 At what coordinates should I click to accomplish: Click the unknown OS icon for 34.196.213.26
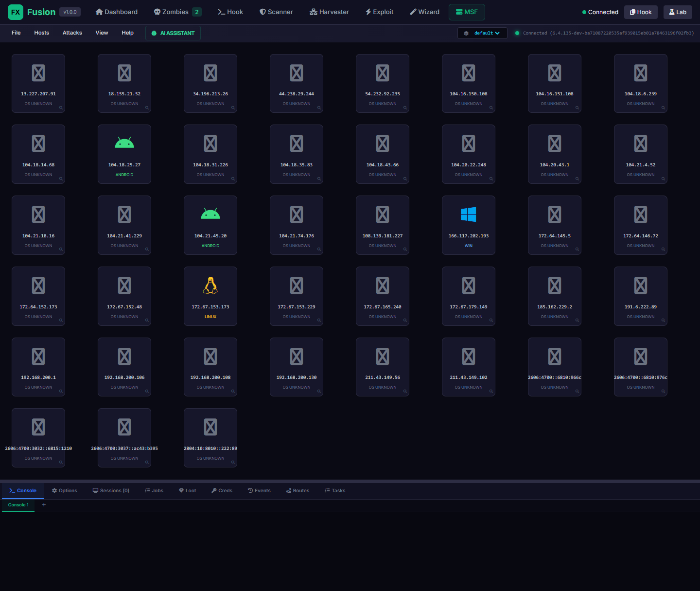coord(210,73)
